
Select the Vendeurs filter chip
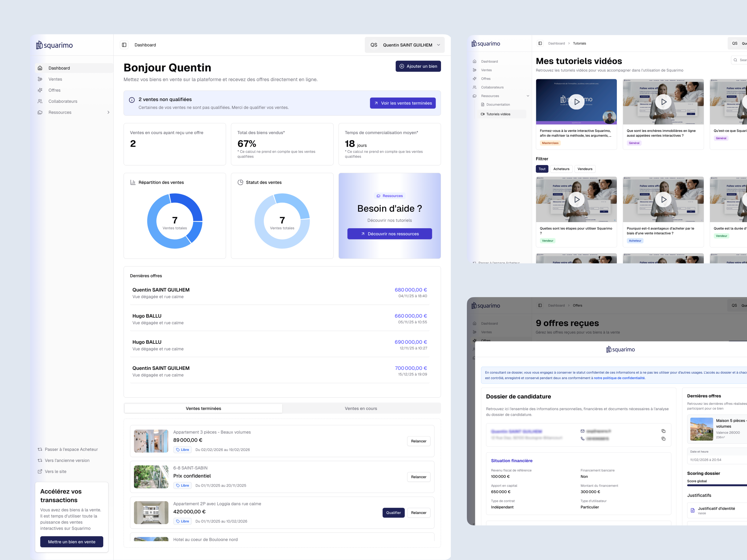[585, 169]
